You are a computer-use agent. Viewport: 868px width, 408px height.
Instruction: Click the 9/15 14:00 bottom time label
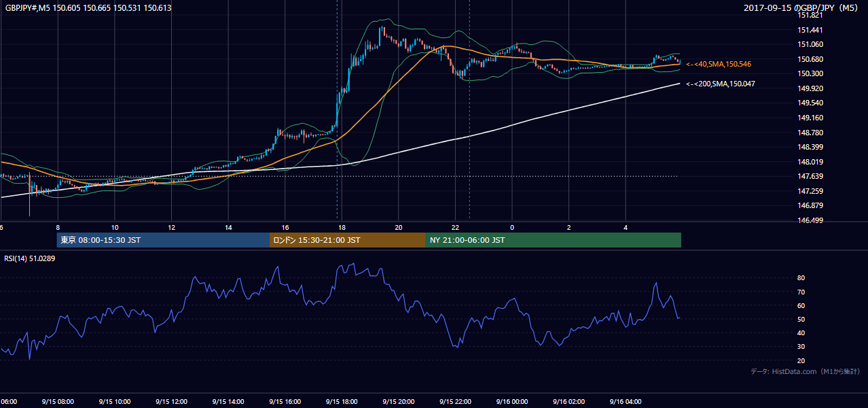228,402
